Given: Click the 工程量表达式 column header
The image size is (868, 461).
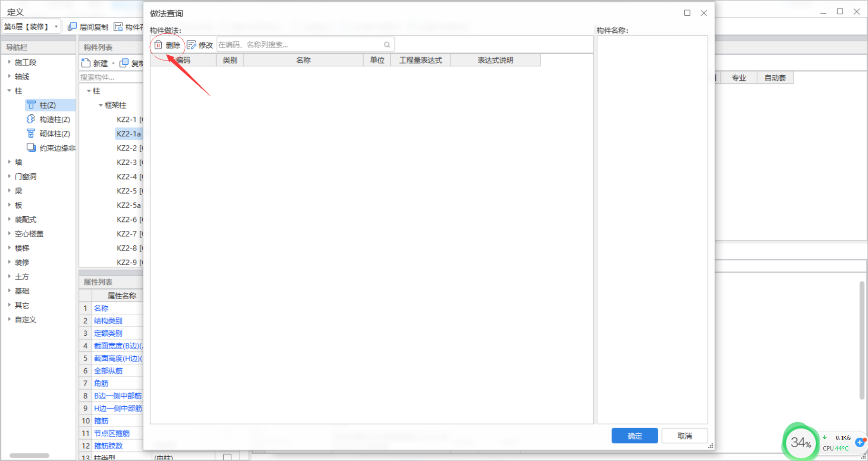Looking at the screenshot, I should tap(421, 60).
